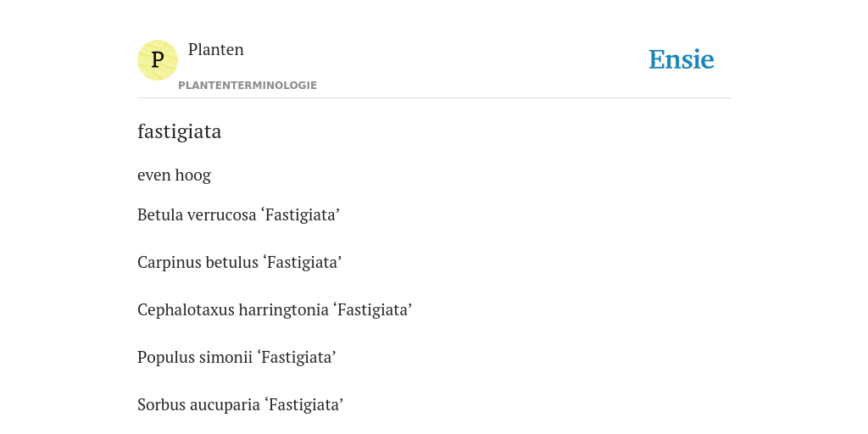Click the word Betula
868x434 pixels.
(160, 214)
